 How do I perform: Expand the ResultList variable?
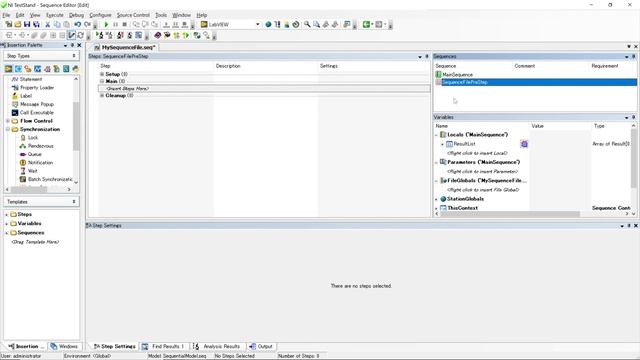click(x=442, y=144)
